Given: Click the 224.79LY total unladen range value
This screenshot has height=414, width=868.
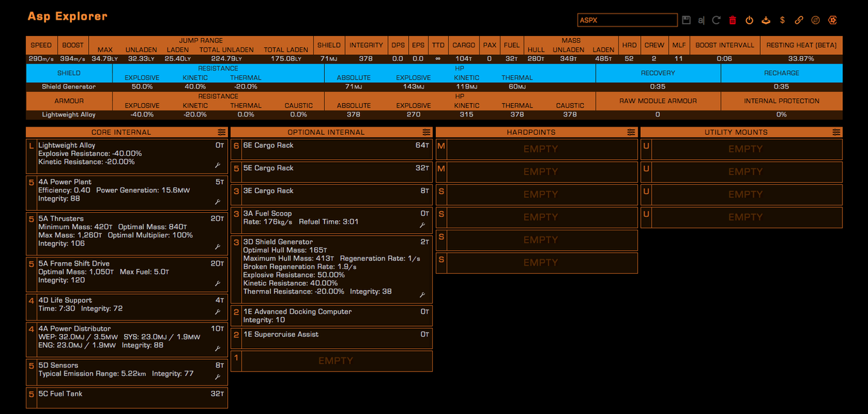Looking at the screenshot, I should [226, 59].
